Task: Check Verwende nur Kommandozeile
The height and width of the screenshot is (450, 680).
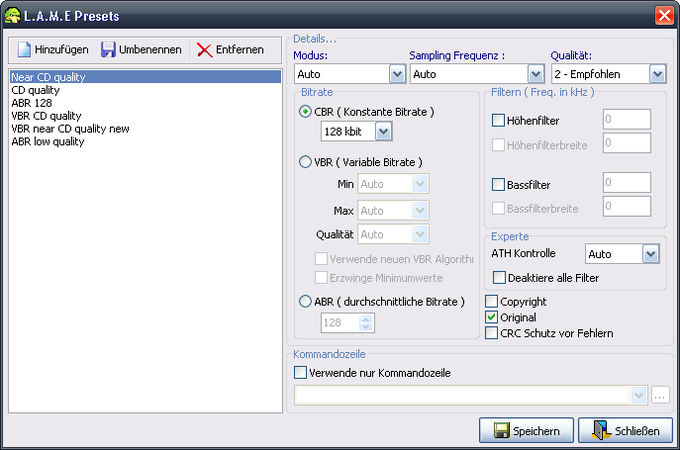Action: point(300,372)
